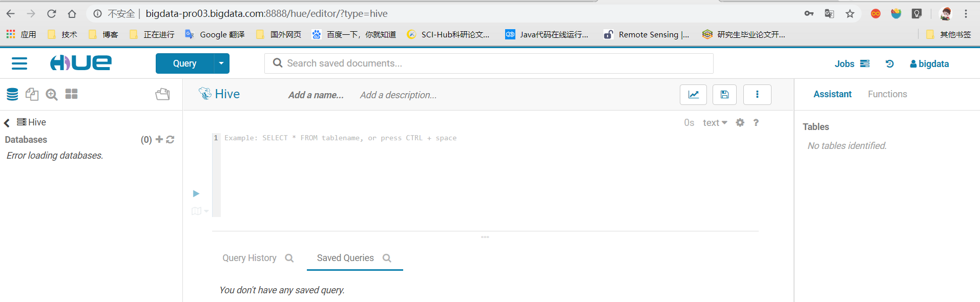Click the site security info icon

[x=97, y=14]
